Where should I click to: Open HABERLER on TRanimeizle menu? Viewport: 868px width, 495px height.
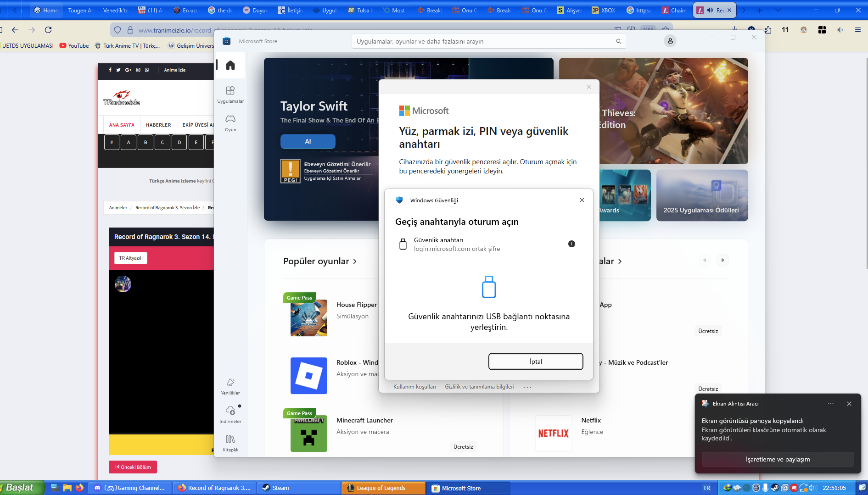click(x=158, y=125)
